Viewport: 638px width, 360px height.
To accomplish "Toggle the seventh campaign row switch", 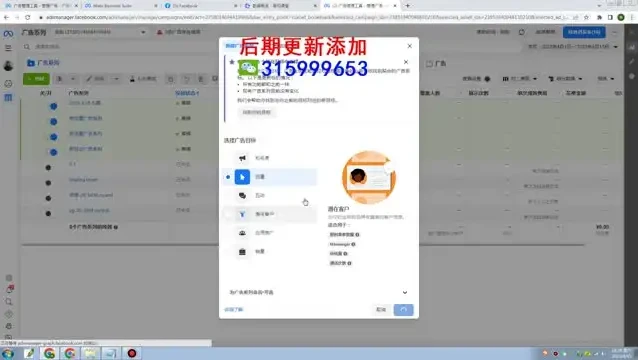I will [48, 198].
